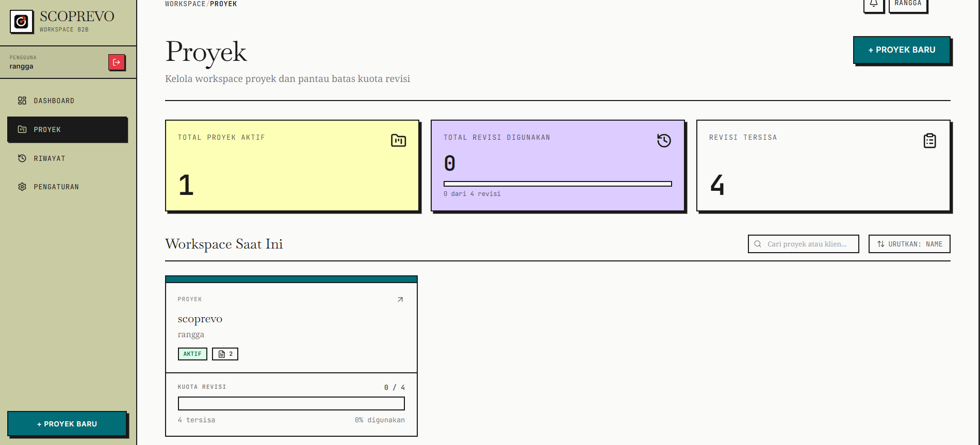Click the clipboard icon on Revisi Tersisa card
Viewport: 980px width, 445px height.
tap(930, 140)
